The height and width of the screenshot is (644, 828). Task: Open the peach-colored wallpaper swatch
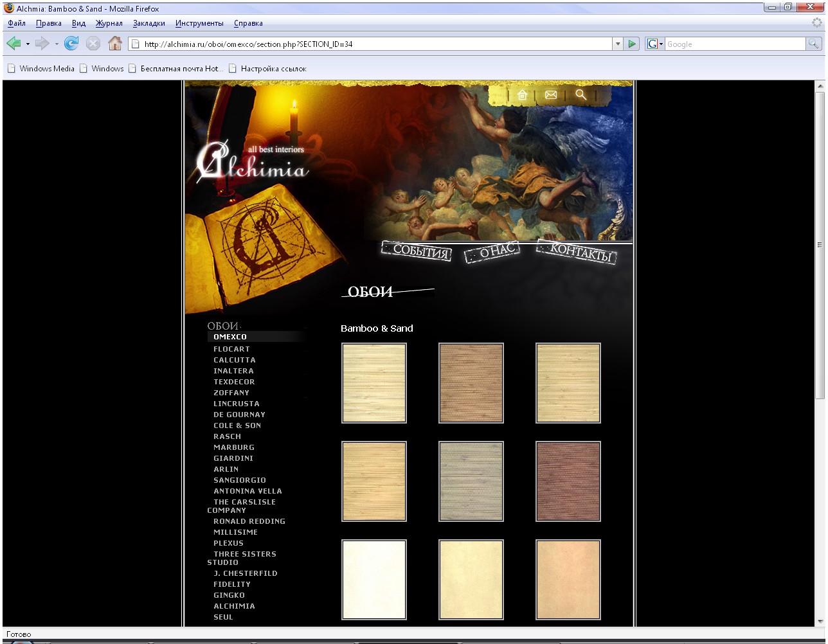point(568,580)
